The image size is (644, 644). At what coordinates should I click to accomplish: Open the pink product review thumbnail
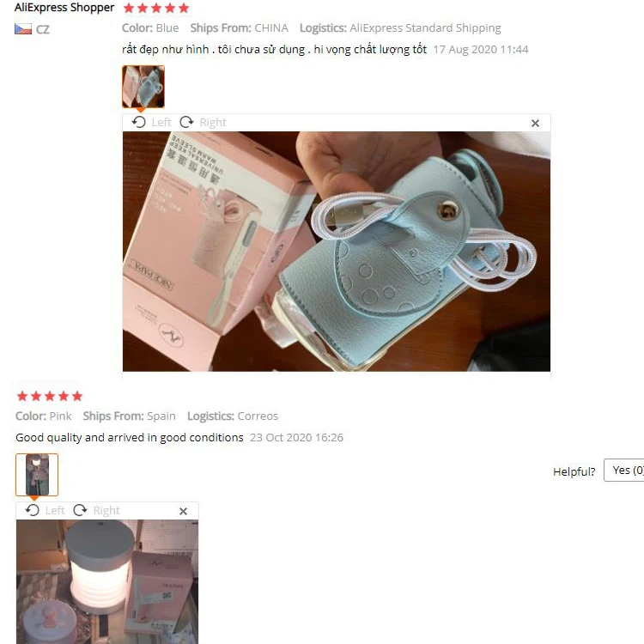37,475
